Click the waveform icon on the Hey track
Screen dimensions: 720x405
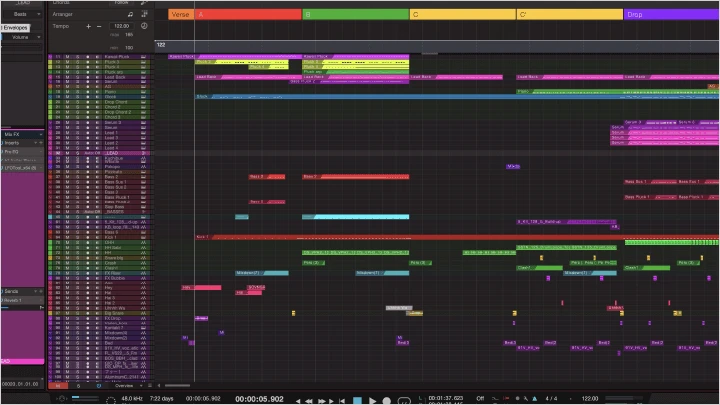pyautogui.click(x=143, y=288)
